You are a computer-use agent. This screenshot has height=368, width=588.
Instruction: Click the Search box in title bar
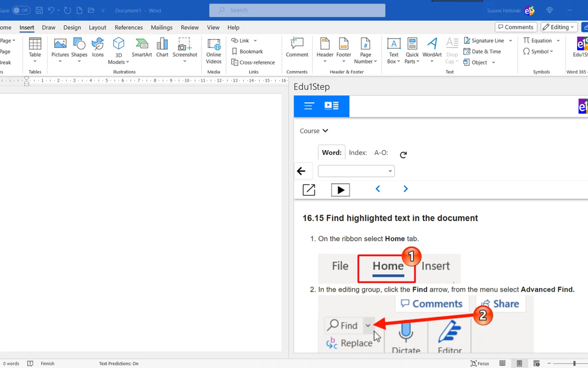click(x=297, y=10)
